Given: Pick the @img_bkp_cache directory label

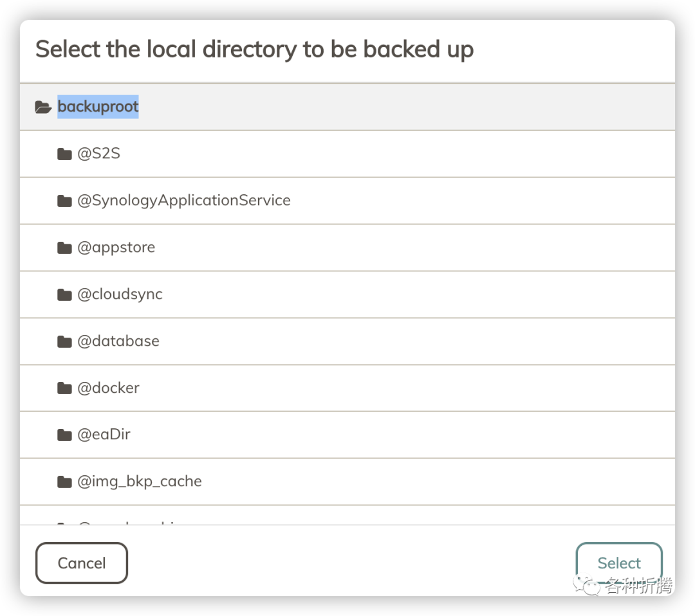Looking at the screenshot, I should (140, 482).
